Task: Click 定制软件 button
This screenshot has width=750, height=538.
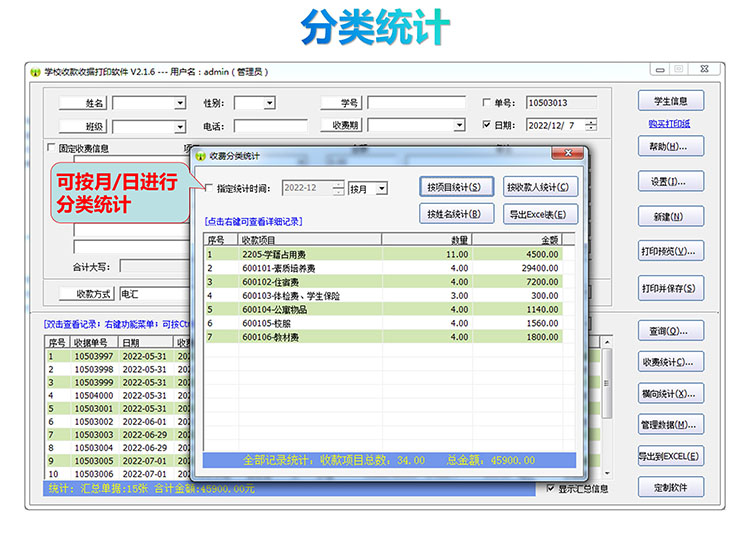Action: 671,487
